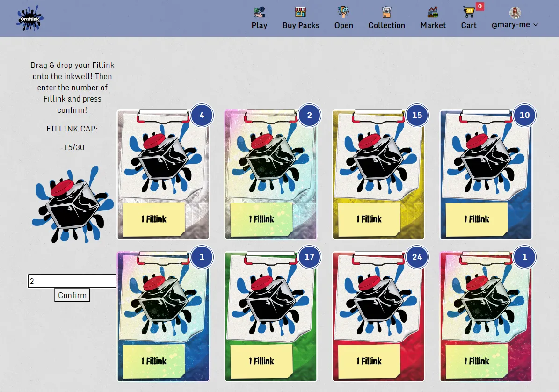The width and height of the screenshot is (559, 392).
Task: Click the Confirm button
Action: pyautogui.click(x=72, y=295)
